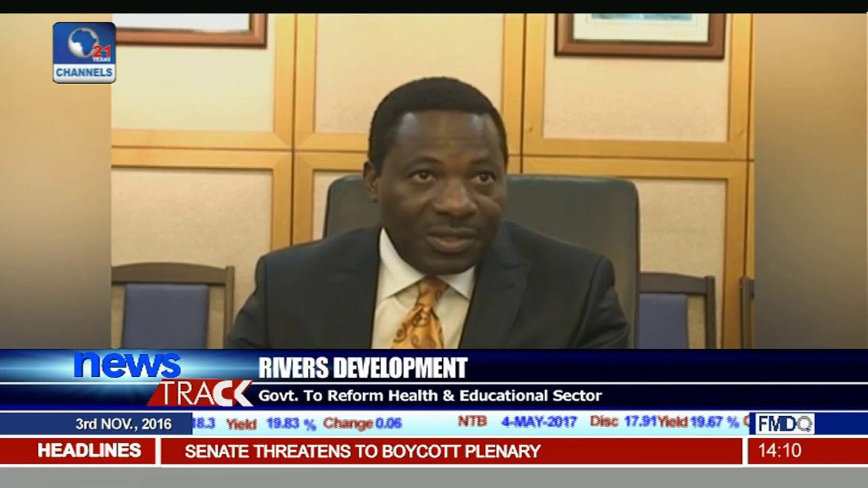
Task: Click the 4-MAY-2017 ticker date
Action: click(538, 422)
